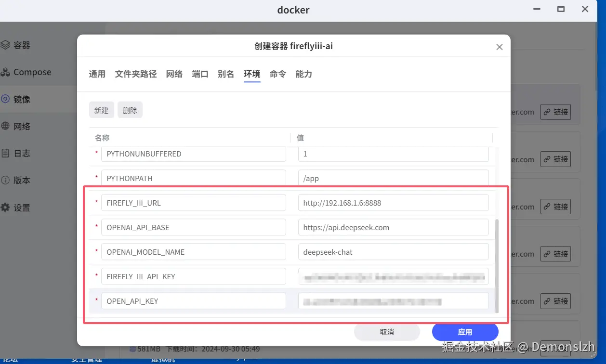Screen dimensions: 606x364
Task: Switch to the 别名 tab
Action: [x=226, y=74]
